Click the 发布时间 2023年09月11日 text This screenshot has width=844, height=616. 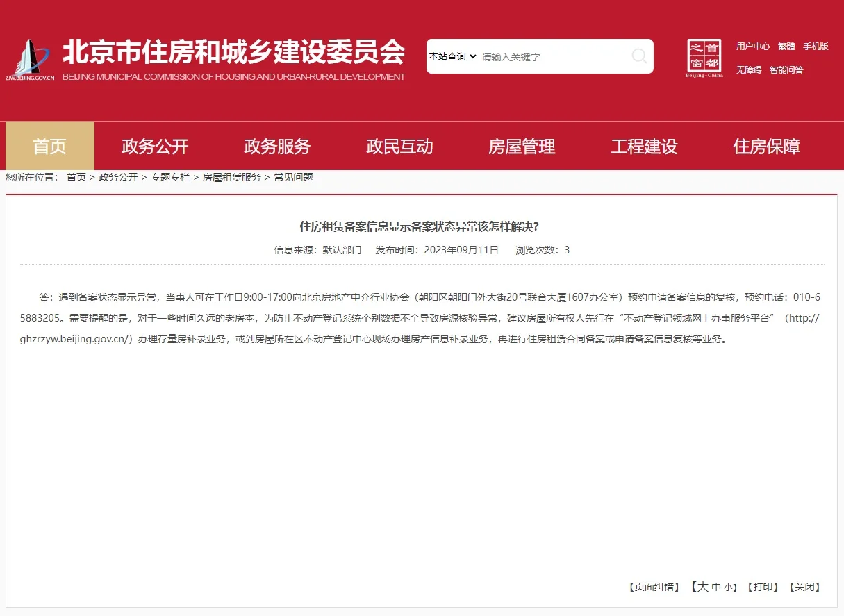437,250
